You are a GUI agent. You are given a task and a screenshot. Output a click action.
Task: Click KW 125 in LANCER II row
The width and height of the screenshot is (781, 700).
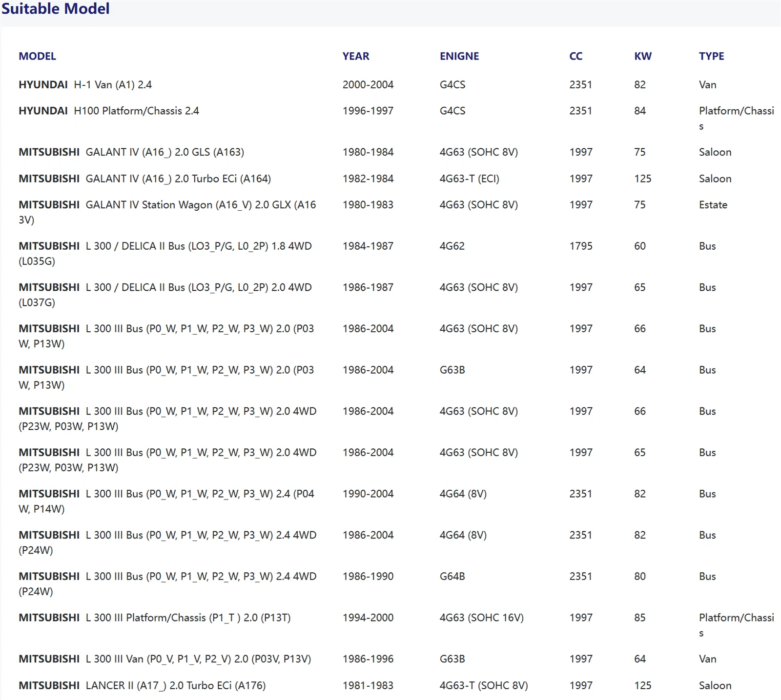tap(643, 685)
